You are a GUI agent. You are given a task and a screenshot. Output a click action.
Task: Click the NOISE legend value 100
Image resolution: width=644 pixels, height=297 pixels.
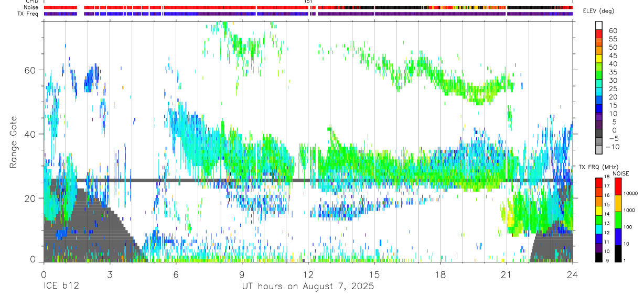click(x=627, y=227)
